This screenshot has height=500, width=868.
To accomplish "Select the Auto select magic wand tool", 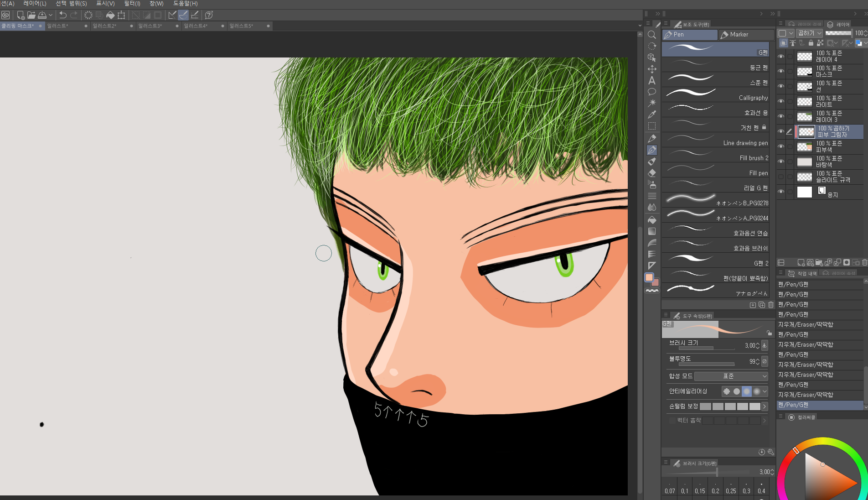I will pyautogui.click(x=652, y=103).
